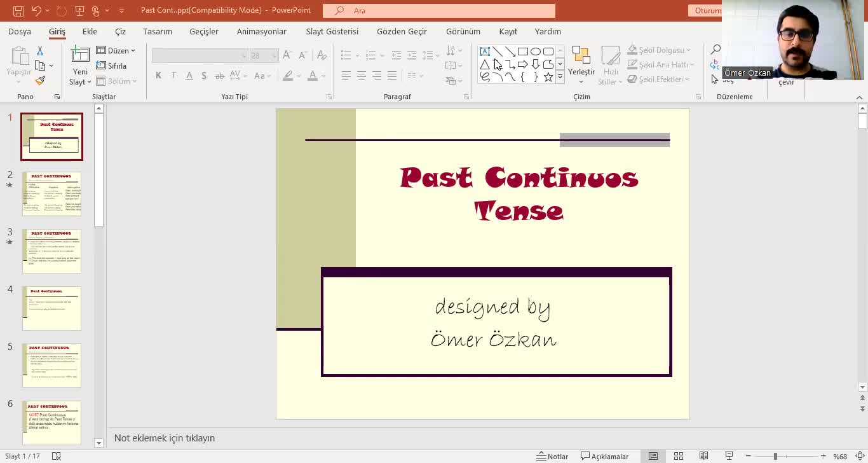
Task: Click the Notlar button in status bar
Action: click(553, 456)
